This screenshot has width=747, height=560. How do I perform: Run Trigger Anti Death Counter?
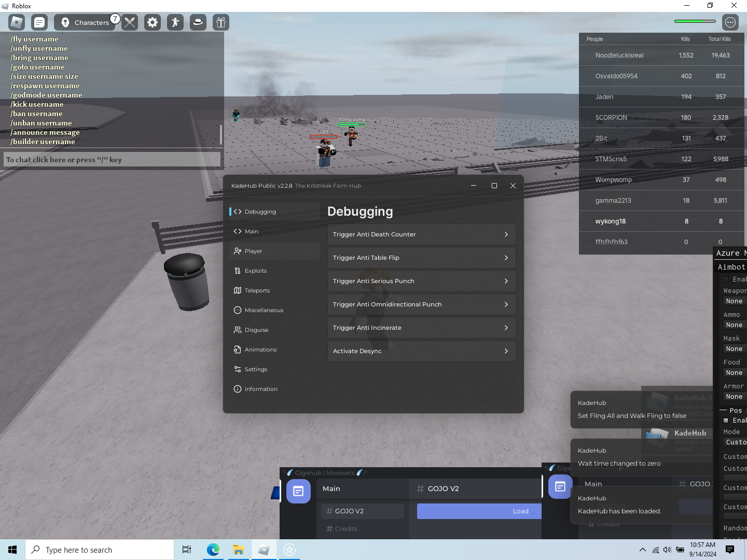(x=421, y=234)
